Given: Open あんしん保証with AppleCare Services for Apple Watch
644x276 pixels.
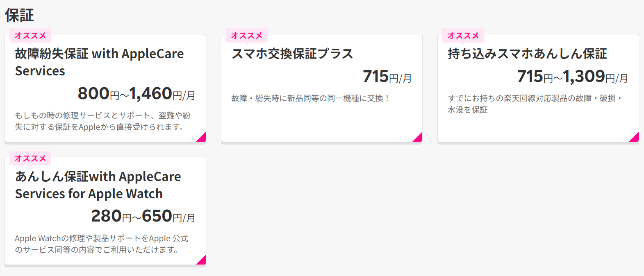Looking at the screenshot, I should pyautogui.click(x=98, y=185).
